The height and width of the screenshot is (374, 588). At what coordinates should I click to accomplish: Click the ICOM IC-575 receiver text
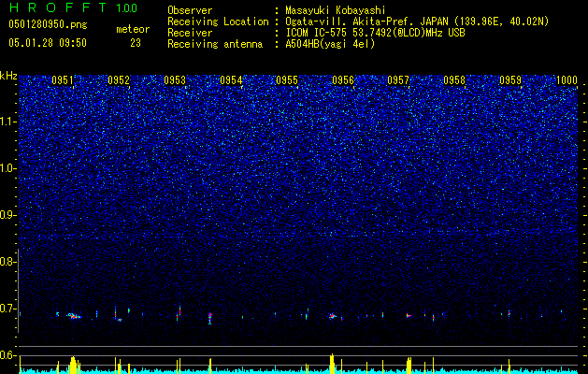click(x=375, y=33)
